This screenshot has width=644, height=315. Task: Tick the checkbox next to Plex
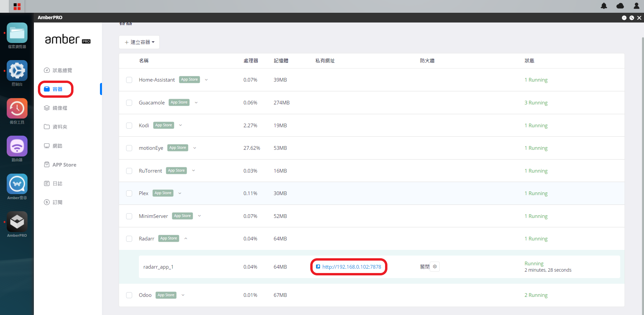(x=129, y=193)
